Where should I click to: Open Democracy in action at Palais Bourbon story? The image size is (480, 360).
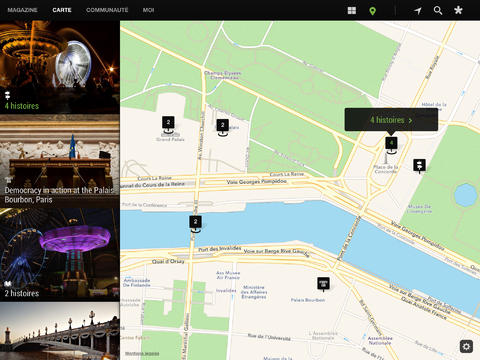coord(60,161)
